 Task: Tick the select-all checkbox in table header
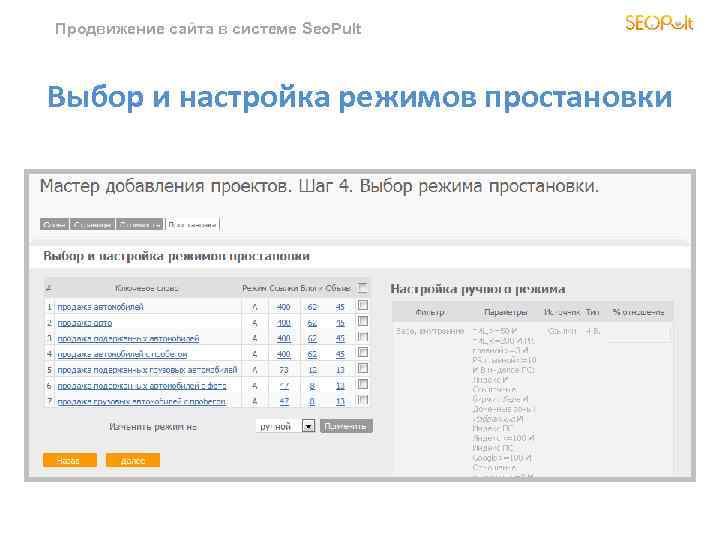point(363,288)
